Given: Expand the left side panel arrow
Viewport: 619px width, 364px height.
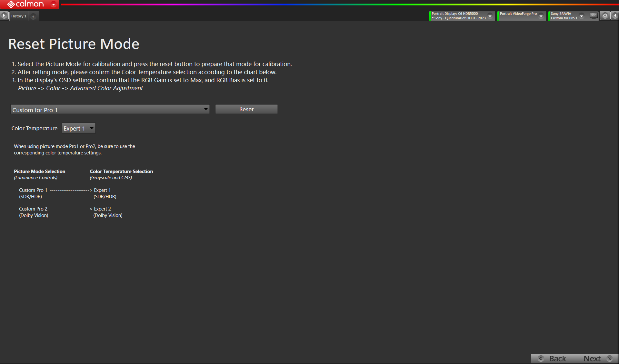Looking at the screenshot, I should coord(4,15).
